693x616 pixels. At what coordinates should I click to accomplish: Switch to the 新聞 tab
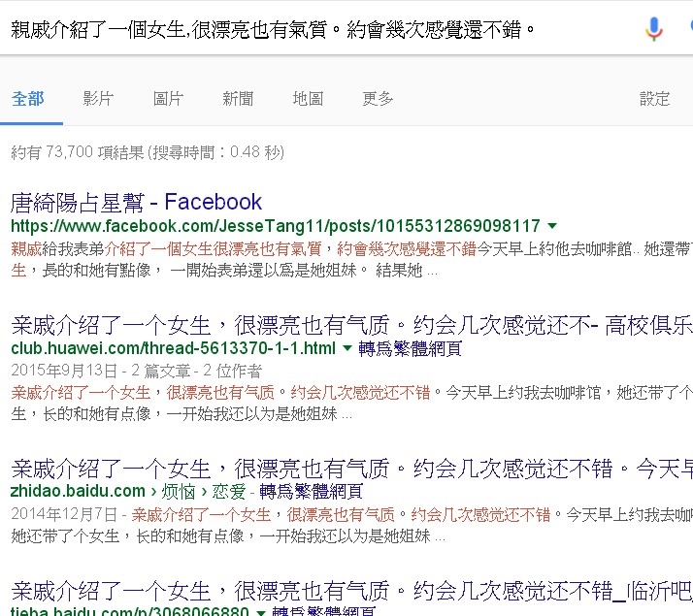238,99
